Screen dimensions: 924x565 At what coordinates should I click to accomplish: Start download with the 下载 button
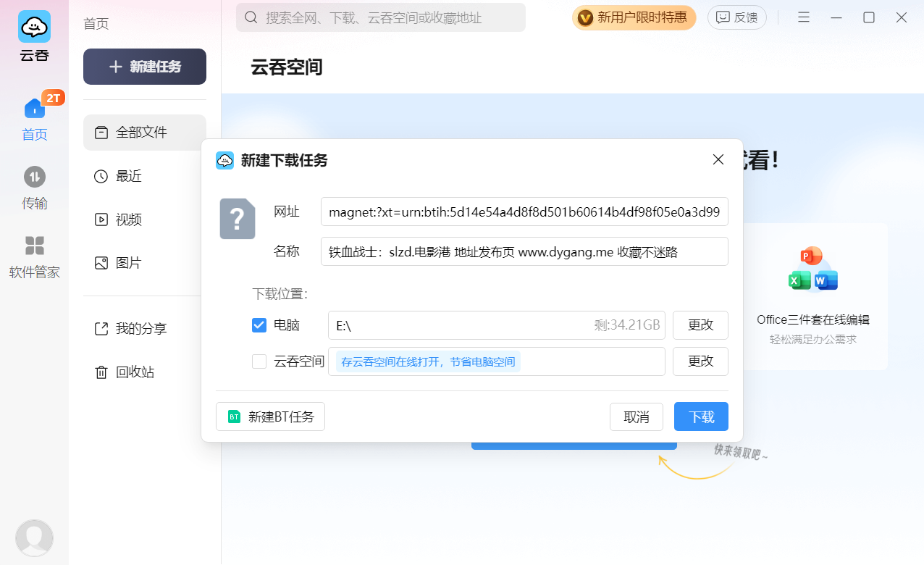[700, 417]
